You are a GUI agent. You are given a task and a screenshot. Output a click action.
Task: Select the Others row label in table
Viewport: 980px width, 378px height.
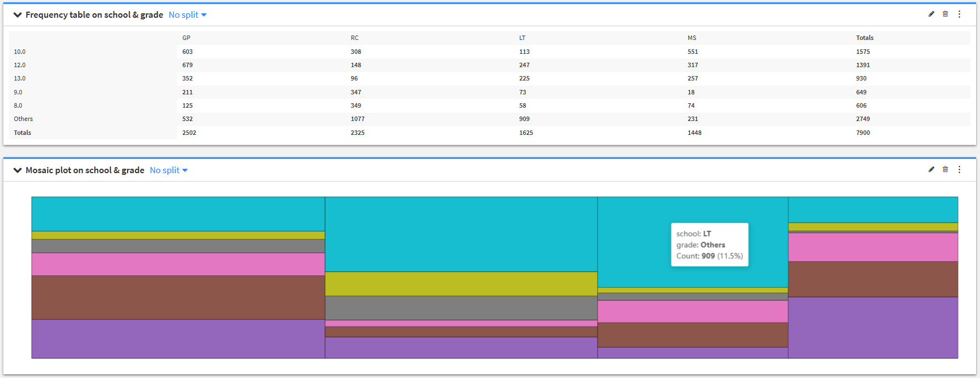pos(23,119)
